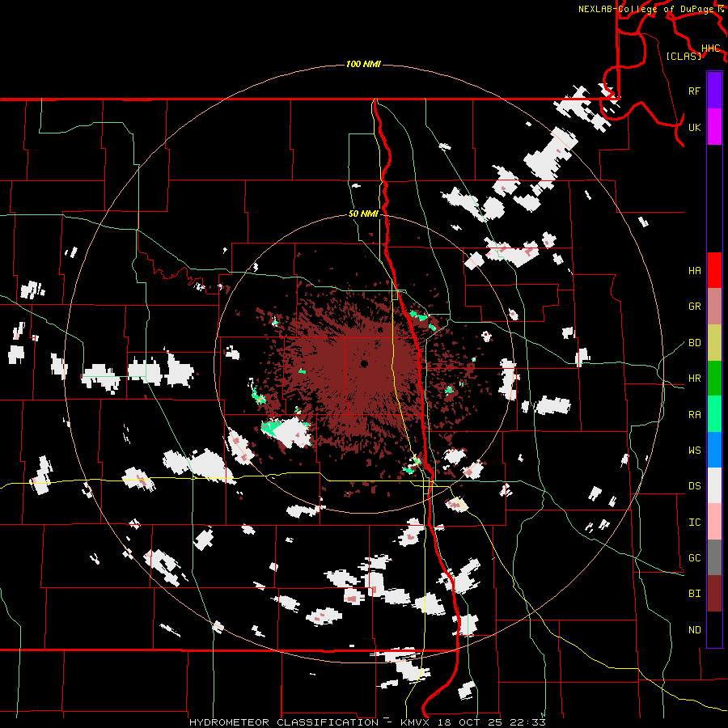This screenshot has height=728, width=728.
Task: Click the GR legend label
Action: (694, 307)
